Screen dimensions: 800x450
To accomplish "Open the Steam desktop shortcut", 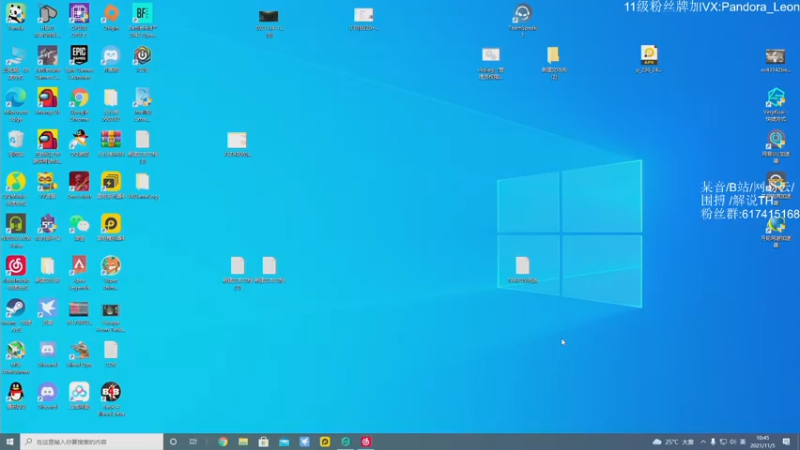I will pyautogui.click(x=16, y=309).
